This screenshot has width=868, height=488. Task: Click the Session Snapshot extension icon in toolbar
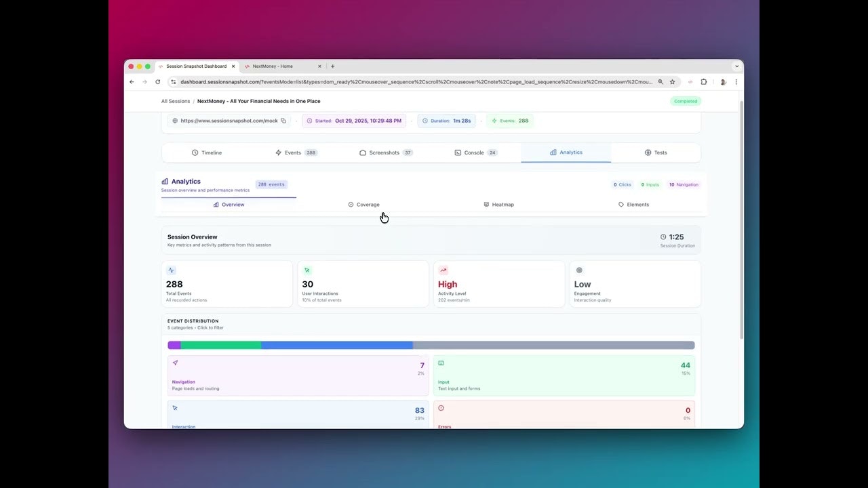690,82
